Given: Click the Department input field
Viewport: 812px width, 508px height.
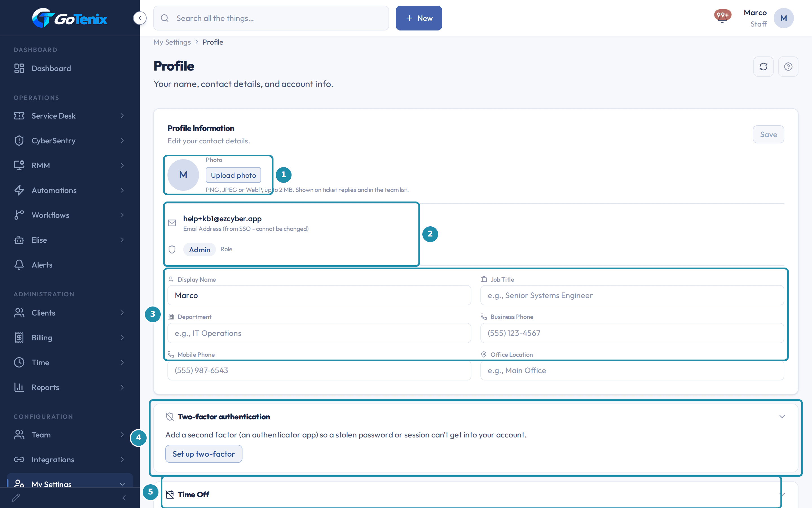Looking at the screenshot, I should click(319, 333).
